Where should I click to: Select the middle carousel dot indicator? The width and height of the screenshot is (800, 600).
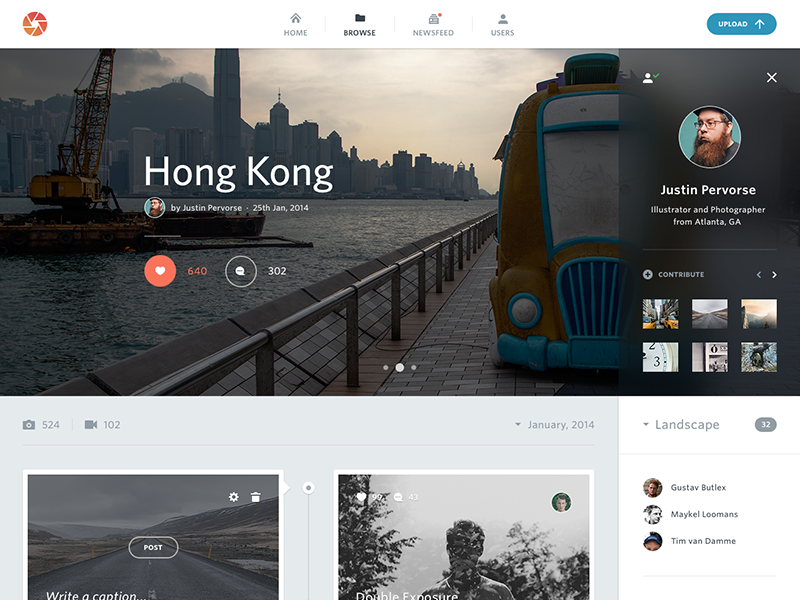click(x=399, y=367)
